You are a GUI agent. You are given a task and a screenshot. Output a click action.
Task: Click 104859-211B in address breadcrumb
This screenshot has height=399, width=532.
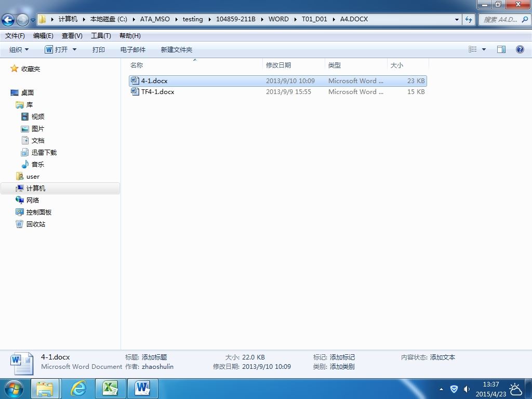pyautogui.click(x=236, y=19)
